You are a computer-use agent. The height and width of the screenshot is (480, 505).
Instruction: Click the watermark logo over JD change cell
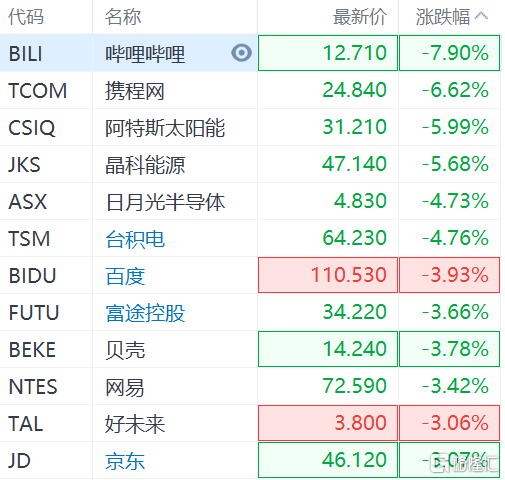point(464,463)
